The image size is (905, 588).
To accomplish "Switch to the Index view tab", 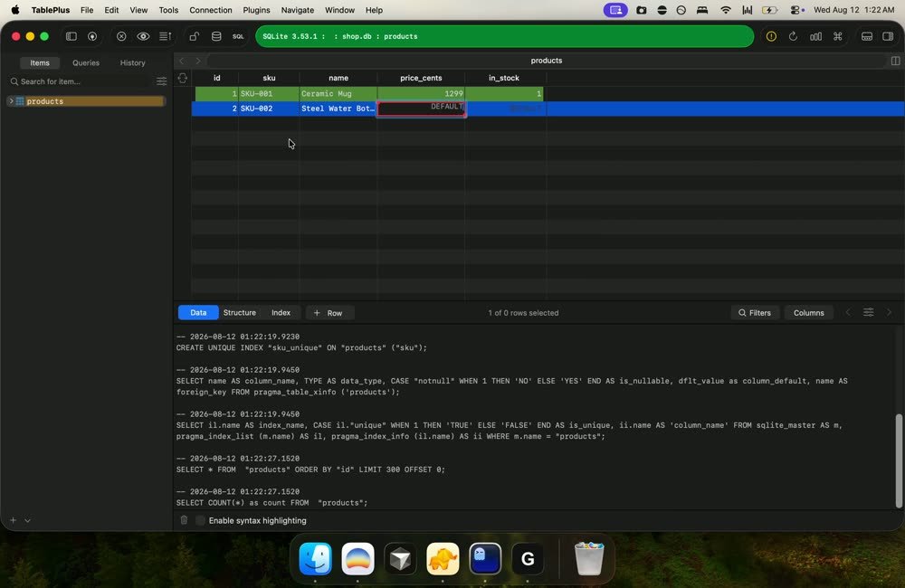I will [x=281, y=313].
